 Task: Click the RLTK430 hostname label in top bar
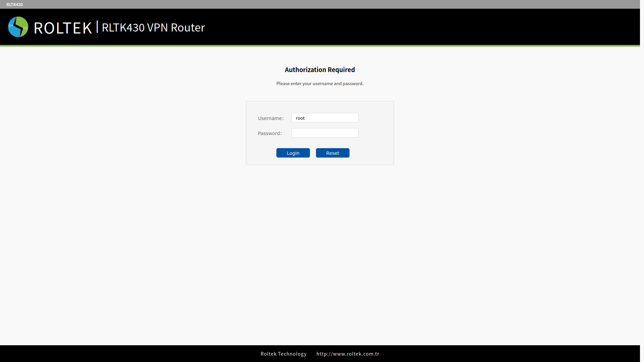(14, 4)
